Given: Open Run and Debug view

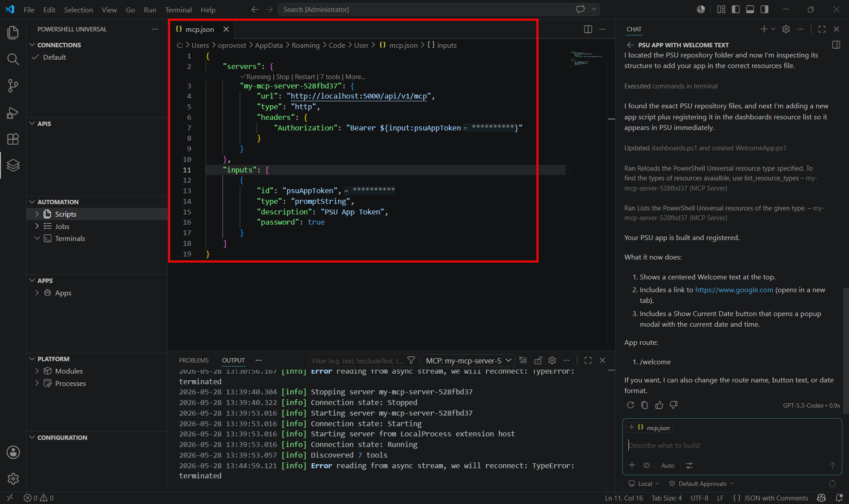Looking at the screenshot, I should pos(13,112).
